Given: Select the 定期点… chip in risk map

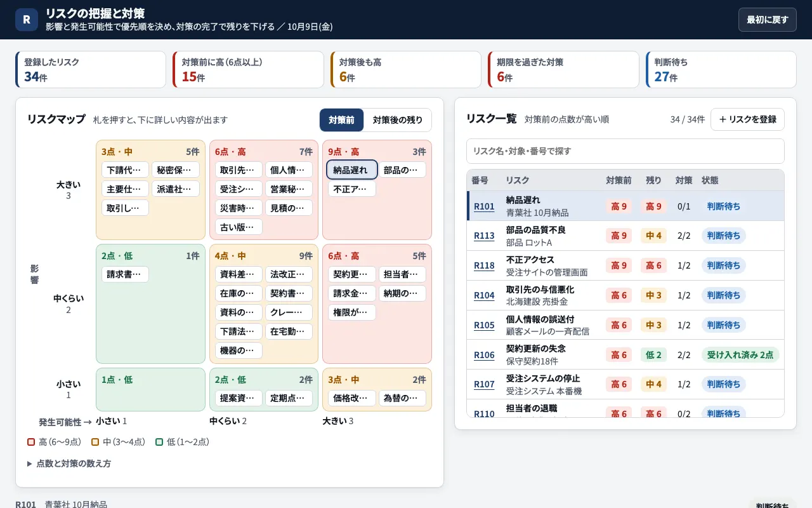Looking at the screenshot, I should (289, 398).
